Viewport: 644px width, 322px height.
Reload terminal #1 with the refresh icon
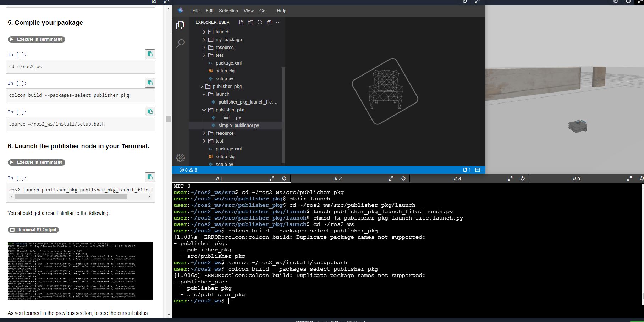[284, 178]
